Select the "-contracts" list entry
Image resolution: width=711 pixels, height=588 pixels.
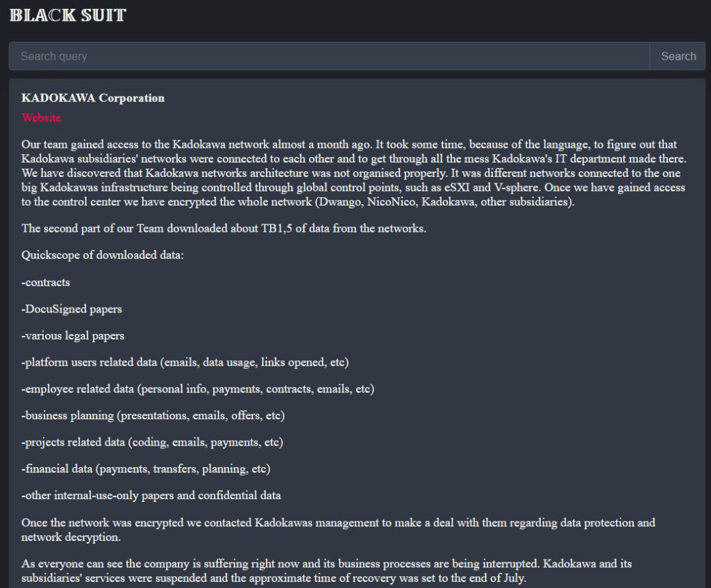click(46, 282)
